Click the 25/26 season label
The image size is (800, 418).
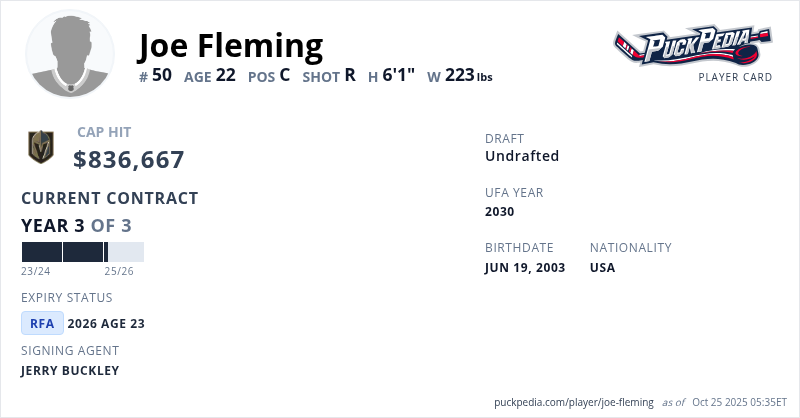[119, 271]
